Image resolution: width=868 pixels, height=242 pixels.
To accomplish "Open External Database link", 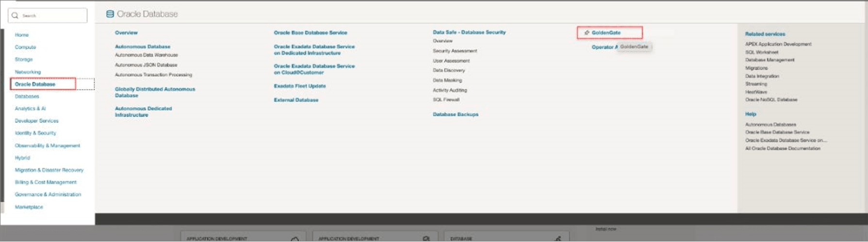I will click(x=296, y=100).
